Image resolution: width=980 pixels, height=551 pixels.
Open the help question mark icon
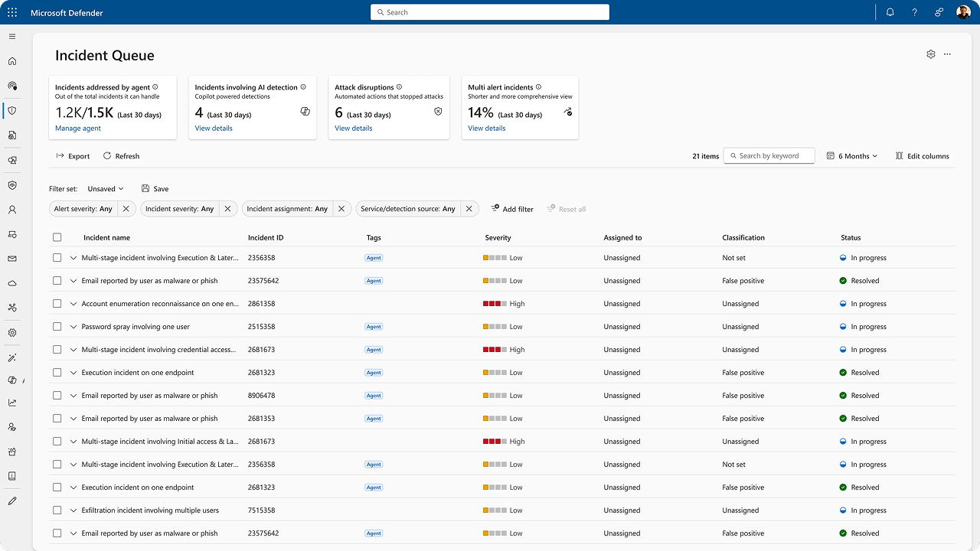[914, 12]
